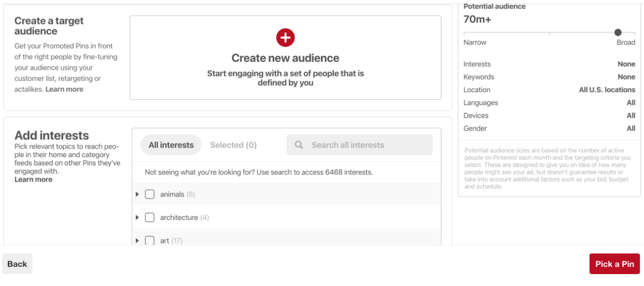
Task: Expand the art category arrow
Action: click(137, 240)
